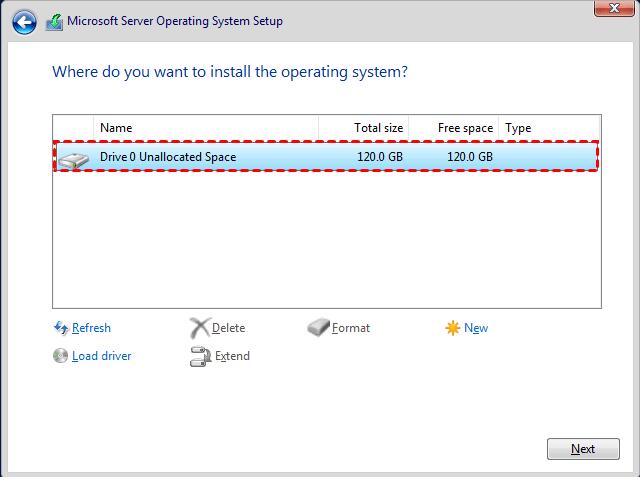Open the Refresh link text

coord(91,328)
